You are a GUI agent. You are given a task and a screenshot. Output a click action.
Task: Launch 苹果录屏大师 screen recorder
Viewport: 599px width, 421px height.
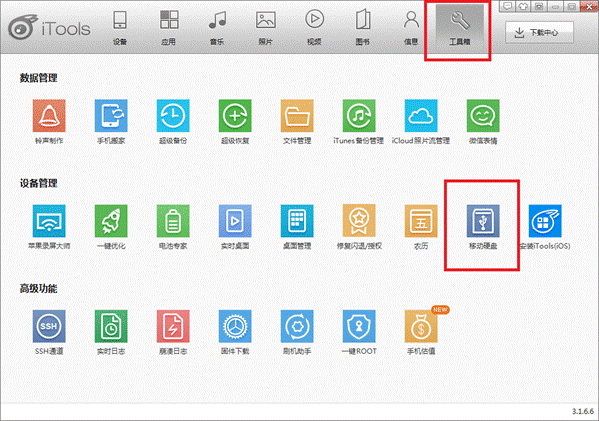pyautogui.click(x=49, y=221)
